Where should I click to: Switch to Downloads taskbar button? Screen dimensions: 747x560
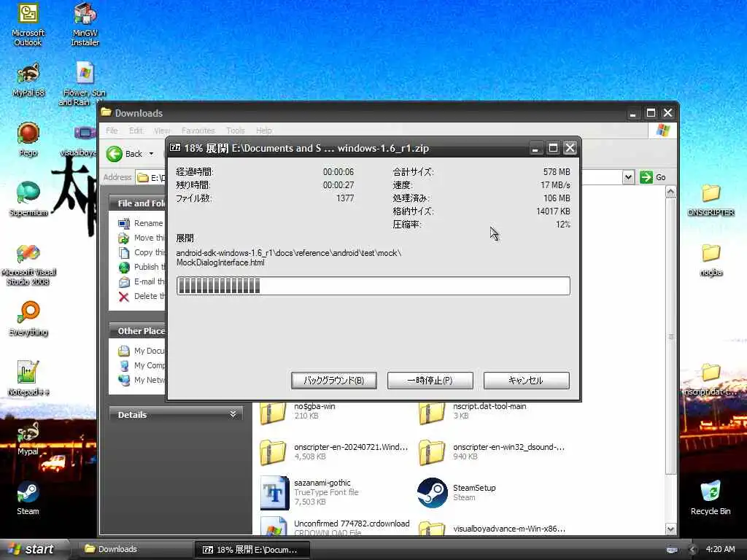135,549
